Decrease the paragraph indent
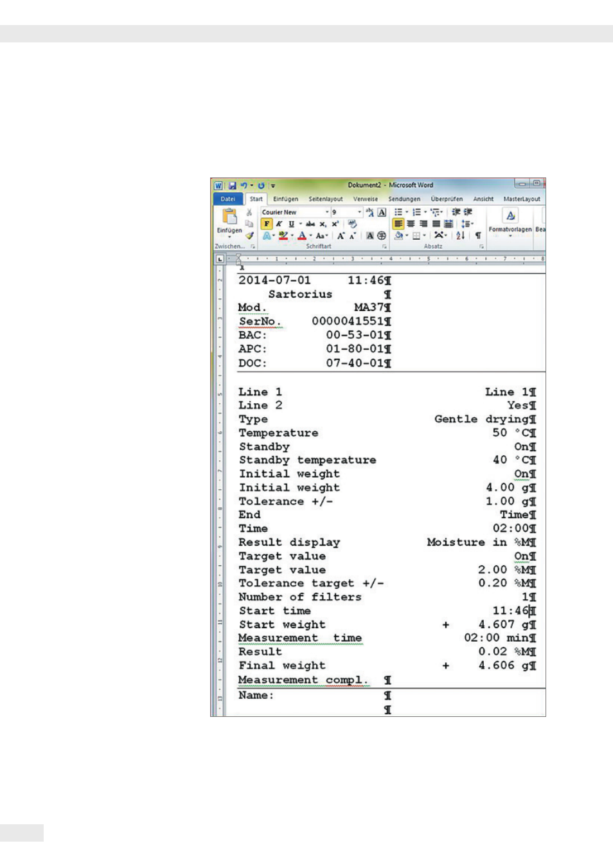 click(456, 212)
